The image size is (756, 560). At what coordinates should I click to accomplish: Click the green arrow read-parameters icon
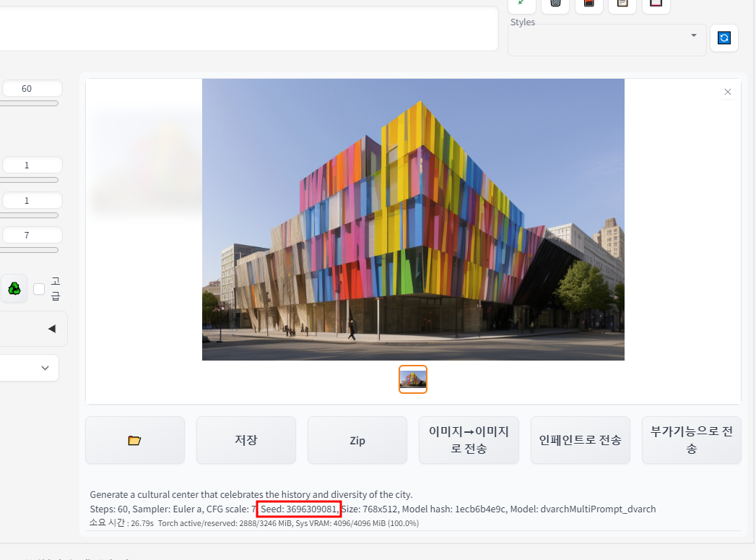tap(521, 4)
